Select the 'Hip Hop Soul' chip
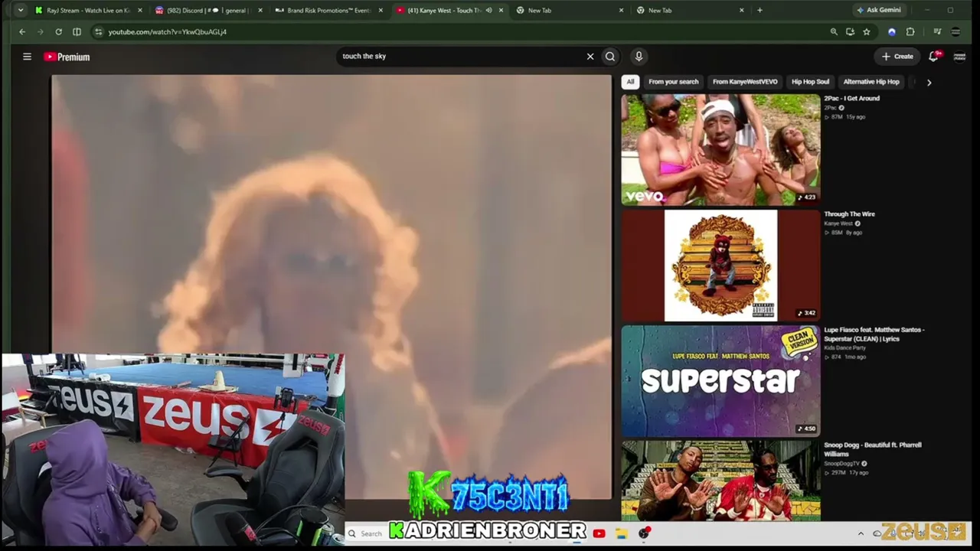The image size is (980, 551). click(810, 82)
